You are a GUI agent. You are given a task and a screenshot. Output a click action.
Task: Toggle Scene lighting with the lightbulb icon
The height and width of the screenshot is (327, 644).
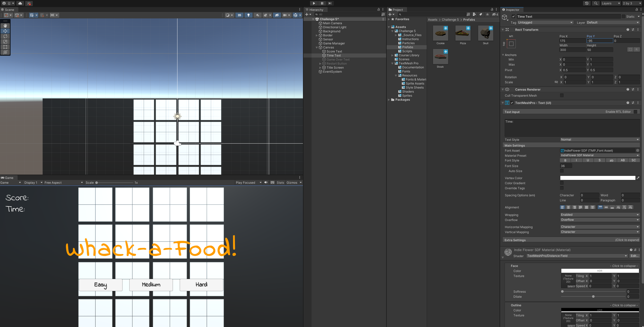(249, 15)
